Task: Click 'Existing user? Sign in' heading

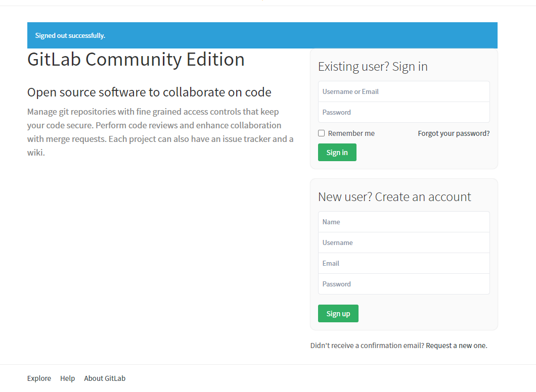Action: 373,67
